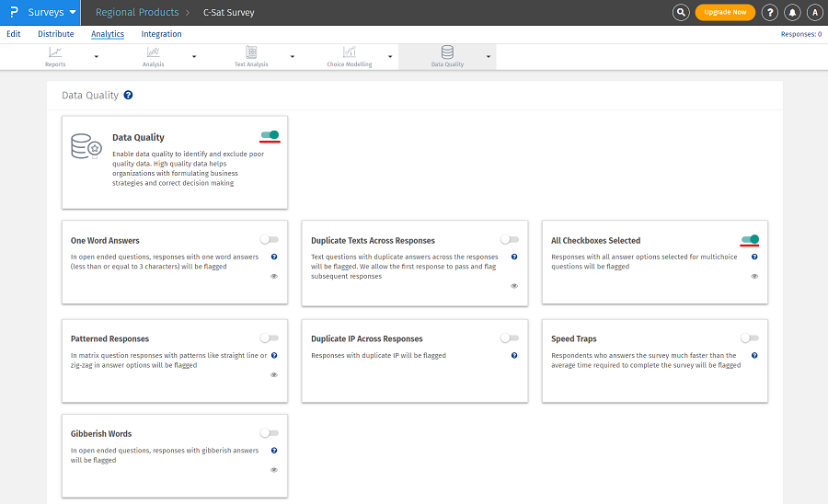Viewport: 828px width, 504px height.
Task: Select the Choice Modelling icon
Action: click(x=350, y=53)
